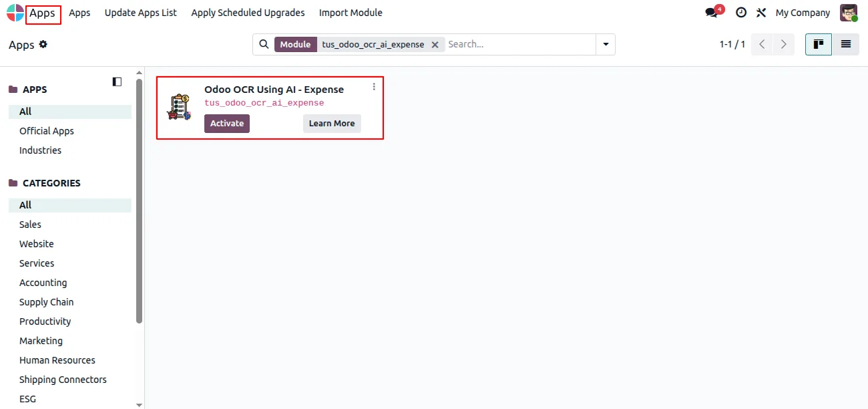Screen dimensions: 868x409
Task: Open the user avatar menu
Action: click(849, 13)
